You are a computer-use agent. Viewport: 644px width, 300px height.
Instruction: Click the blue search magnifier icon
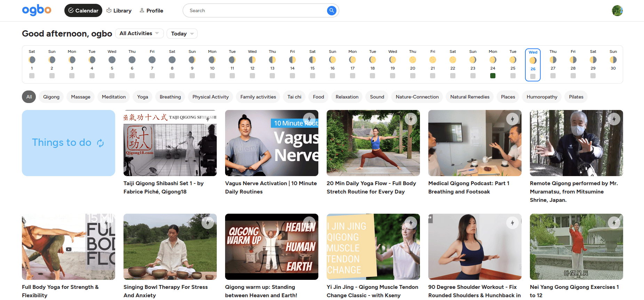click(x=332, y=10)
